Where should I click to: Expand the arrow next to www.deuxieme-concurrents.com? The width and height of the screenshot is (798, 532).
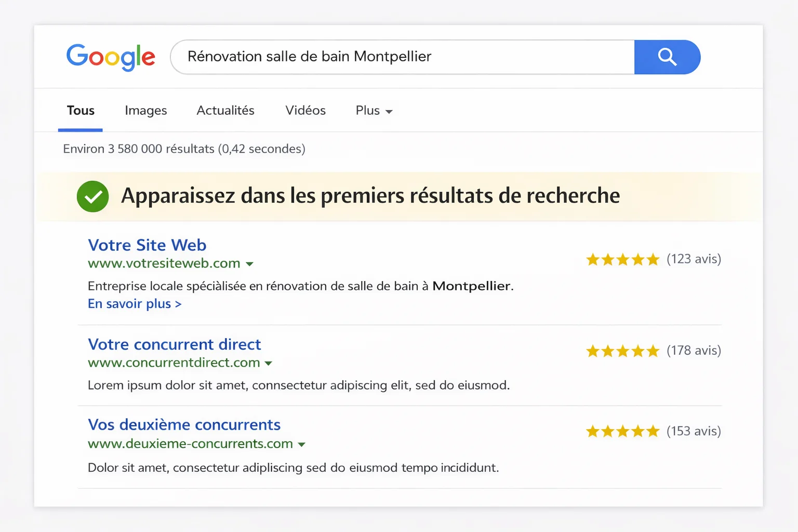pyautogui.click(x=301, y=445)
